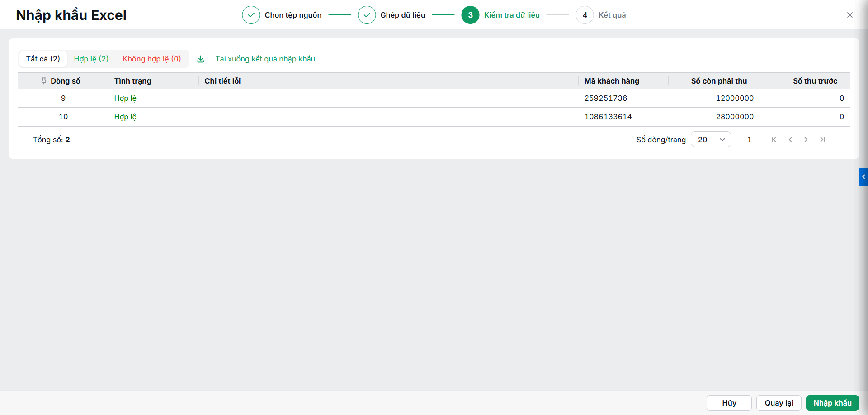Click row number 9 cell
The width and height of the screenshot is (868, 415).
point(63,98)
